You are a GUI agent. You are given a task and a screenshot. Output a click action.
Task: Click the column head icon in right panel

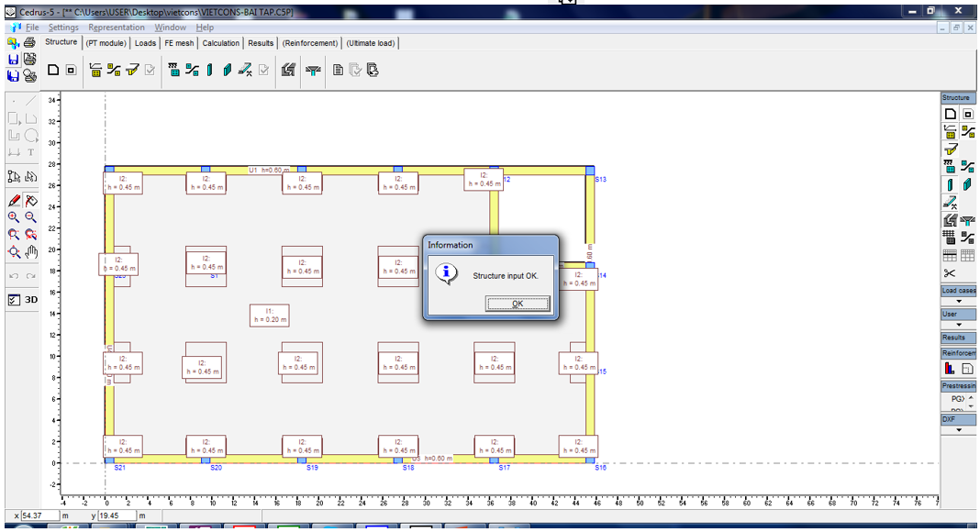click(x=967, y=220)
